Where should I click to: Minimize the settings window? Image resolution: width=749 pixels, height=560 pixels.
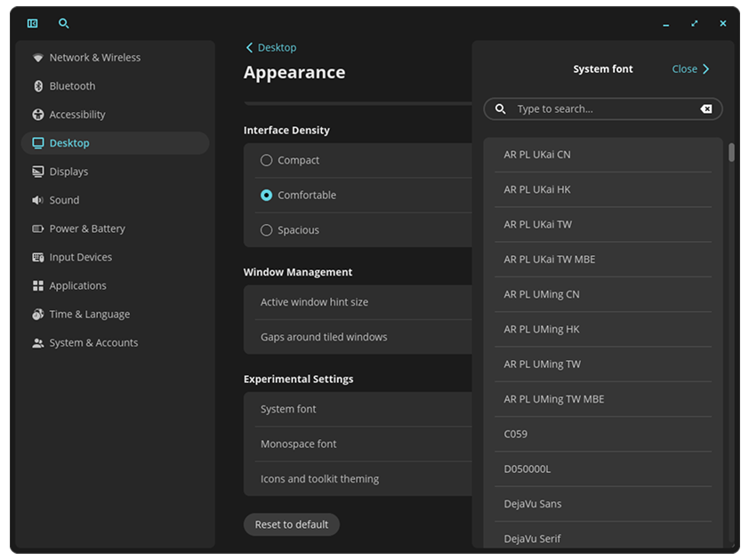tap(666, 24)
